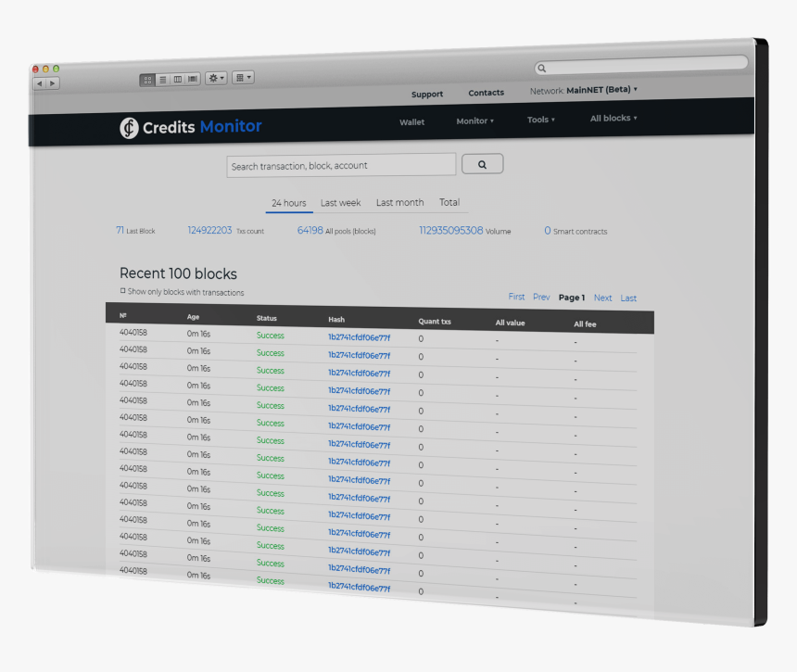This screenshot has height=672, width=797.
Task: Open the Support link
Action: (427, 94)
